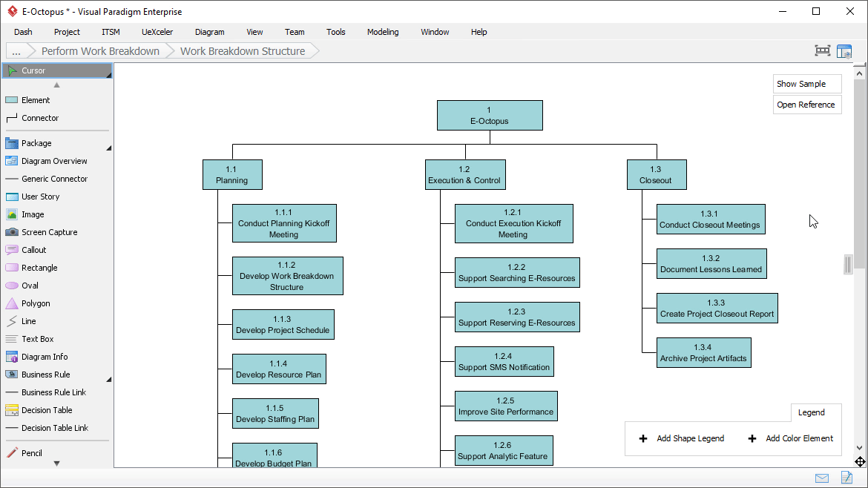The height and width of the screenshot is (488, 868).
Task: Select 1.3.4 Archive Project Artifacts element
Action: [x=703, y=353]
